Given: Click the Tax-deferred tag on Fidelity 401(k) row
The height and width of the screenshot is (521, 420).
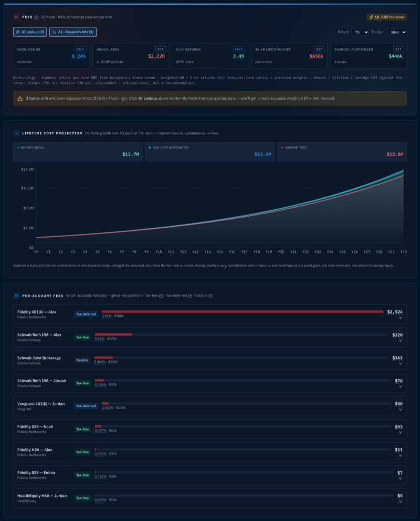Looking at the screenshot, I should (x=86, y=314).
